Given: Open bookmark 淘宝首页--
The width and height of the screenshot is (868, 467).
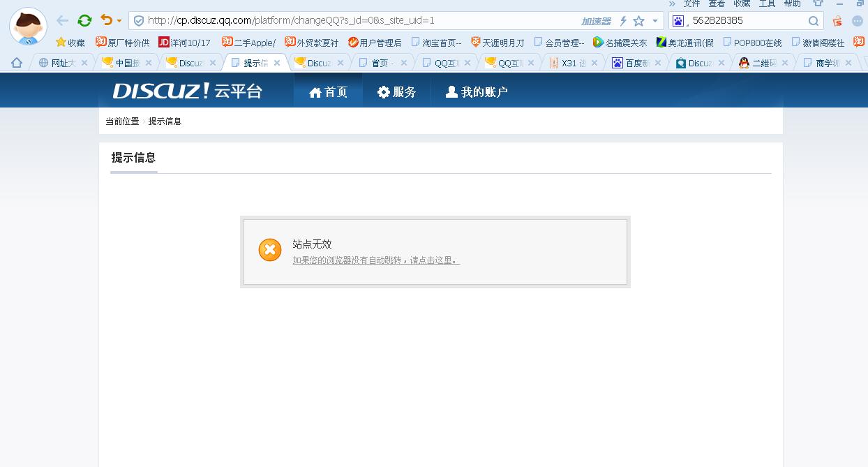Looking at the screenshot, I should click(x=437, y=43).
